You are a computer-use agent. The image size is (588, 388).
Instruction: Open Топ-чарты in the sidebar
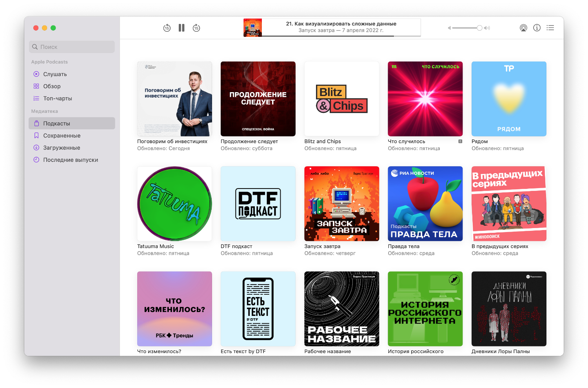pyautogui.click(x=72, y=98)
